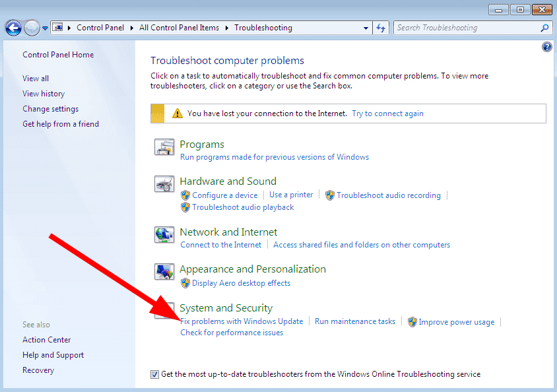
Task: Open Change settings in sidebar
Action: tap(50, 109)
